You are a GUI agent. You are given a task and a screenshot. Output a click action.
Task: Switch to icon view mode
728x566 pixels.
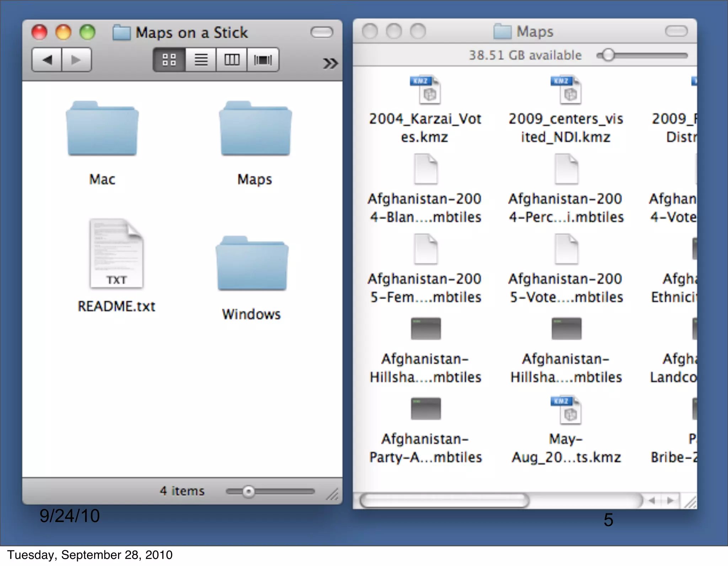point(169,60)
